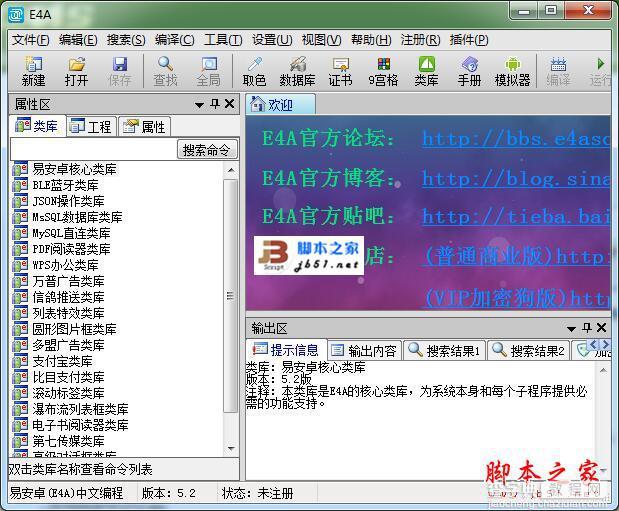Click the 搜索命令 button
Screen dimensions: 619x511
click(x=207, y=150)
